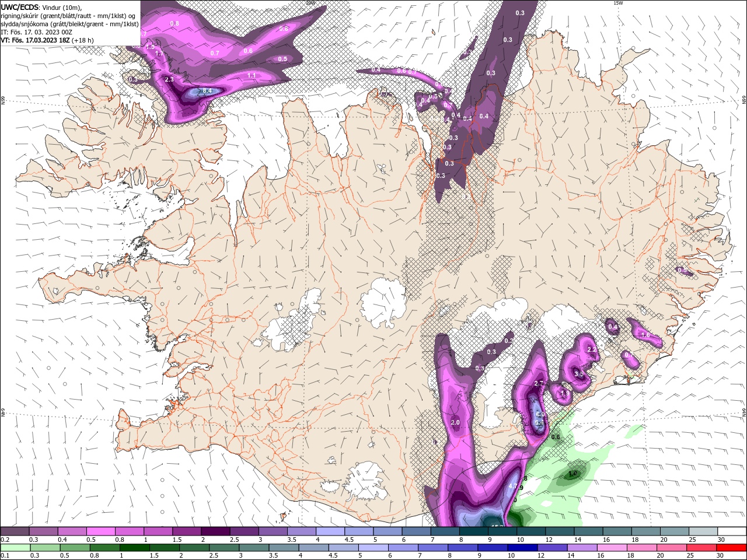Viewport: 747px width, 560px height.
Task: Click the 2.0 value label in the south
Action: (x=456, y=423)
